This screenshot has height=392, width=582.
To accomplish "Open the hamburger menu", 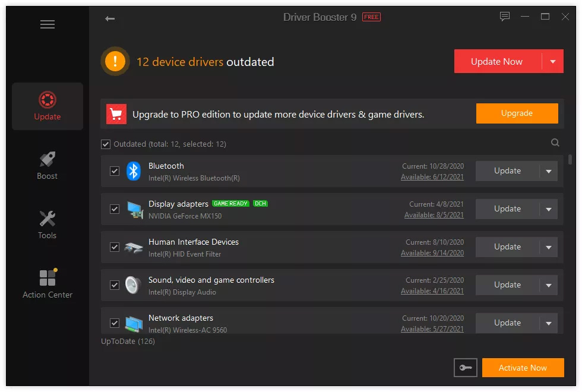I will (x=48, y=24).
